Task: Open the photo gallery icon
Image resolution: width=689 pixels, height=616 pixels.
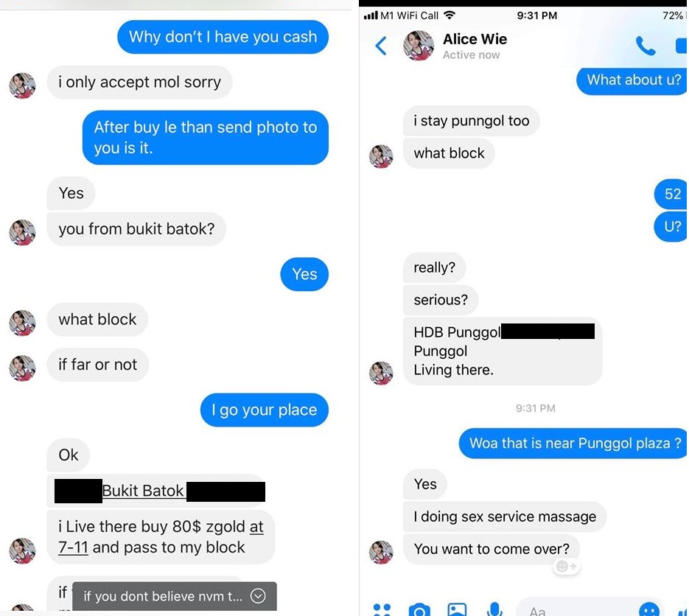Action: coord(457,610)
